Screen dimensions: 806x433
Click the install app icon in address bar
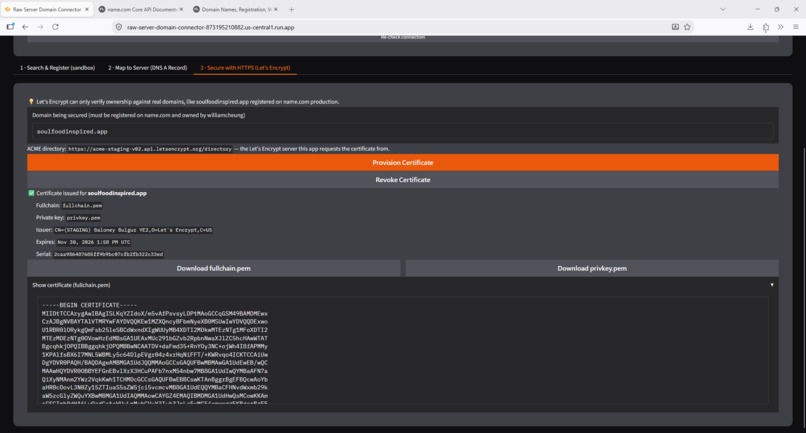coord(675,27)
